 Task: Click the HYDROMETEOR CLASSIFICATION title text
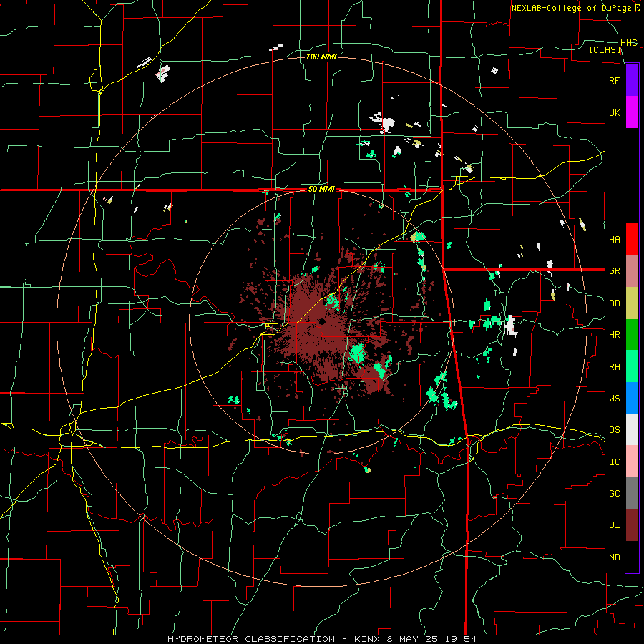click(x=251, y=639)
